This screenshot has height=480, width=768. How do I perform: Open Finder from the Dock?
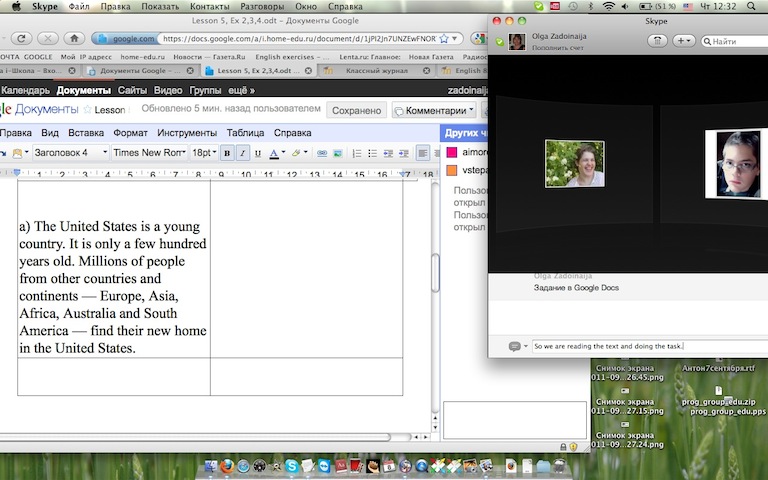click(x=211, y=465)
